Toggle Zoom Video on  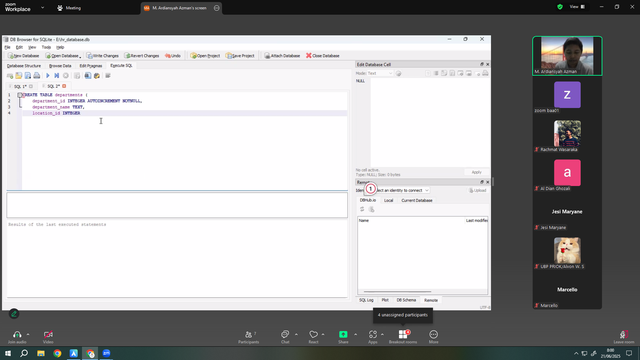[x=48, y=337]
